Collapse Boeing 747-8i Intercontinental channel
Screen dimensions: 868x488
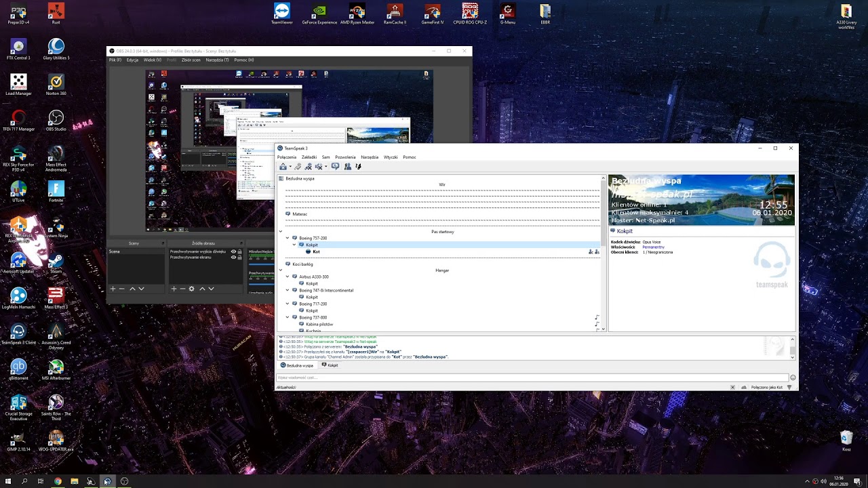pos(288,290)
